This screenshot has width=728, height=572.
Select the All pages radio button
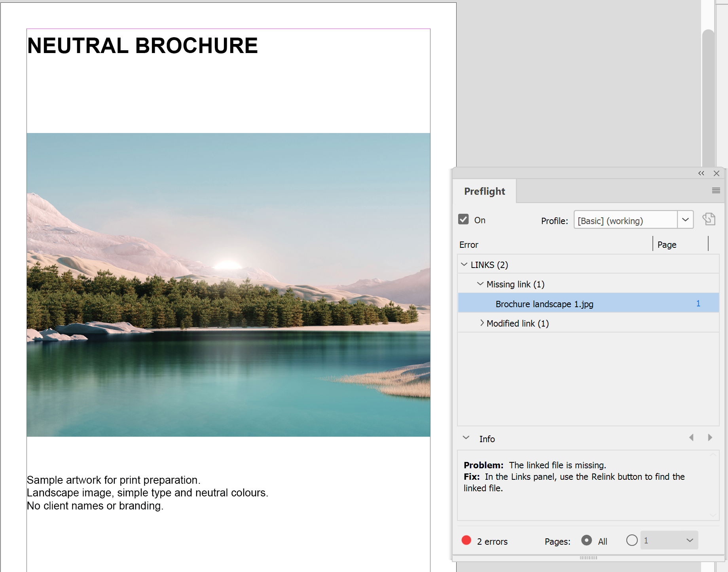point(587,540)
